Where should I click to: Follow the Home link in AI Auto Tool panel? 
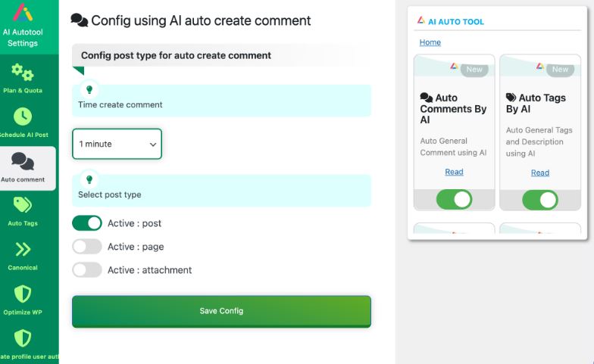tap(430, 42)
